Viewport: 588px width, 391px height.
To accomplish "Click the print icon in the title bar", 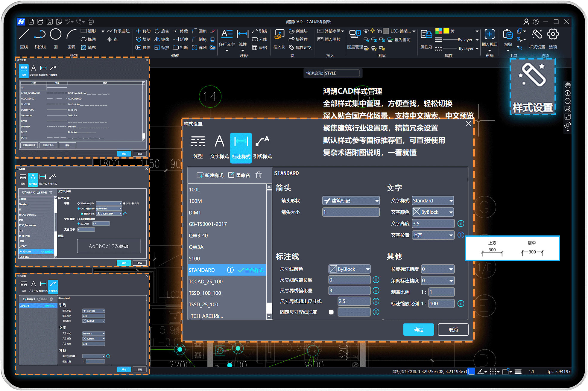I will click(91, 22).
